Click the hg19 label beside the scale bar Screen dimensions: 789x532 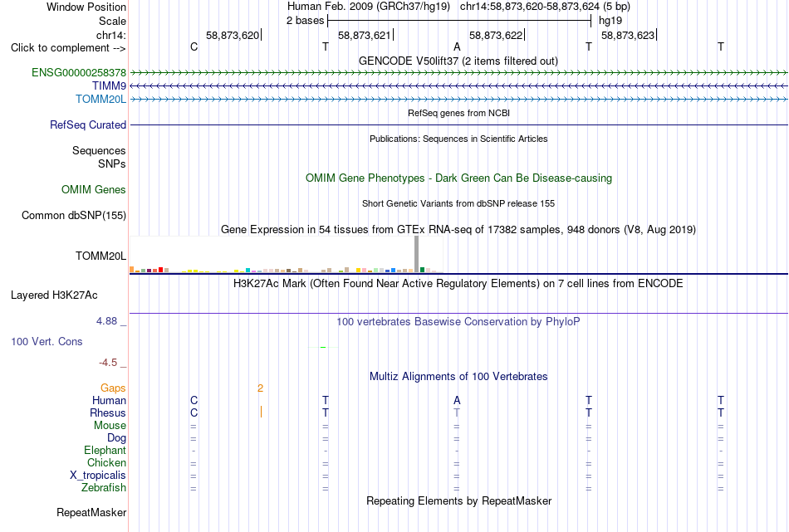pos(610,21)
